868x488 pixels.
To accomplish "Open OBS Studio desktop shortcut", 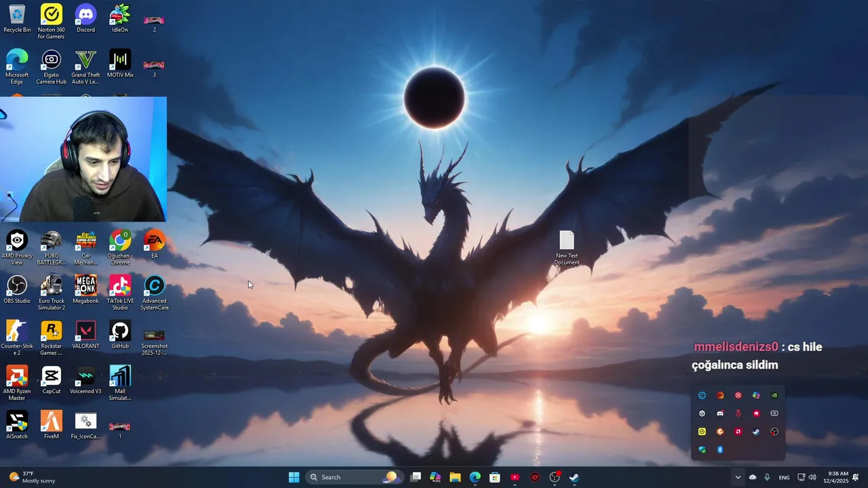I will [x=17, y=289].
